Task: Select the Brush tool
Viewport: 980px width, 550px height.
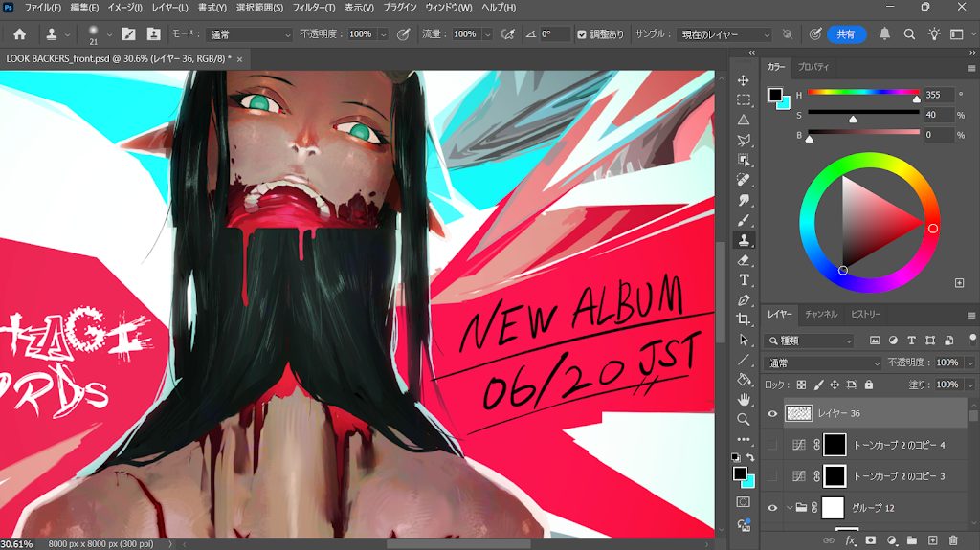Action: click(x=743, y=220)
